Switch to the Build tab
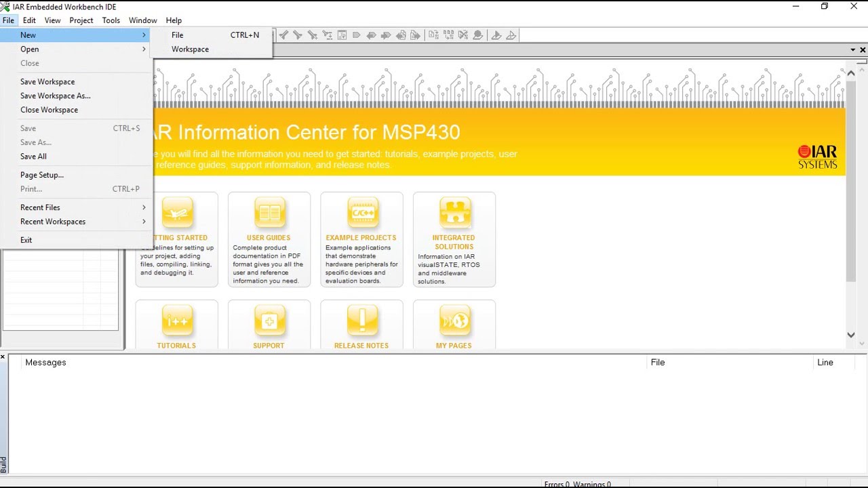Viewport: 868px width, 488px height. (3, 464)
